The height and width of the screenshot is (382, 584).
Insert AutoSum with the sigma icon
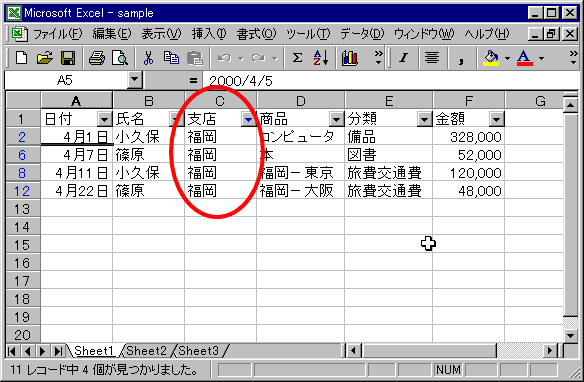297,58
